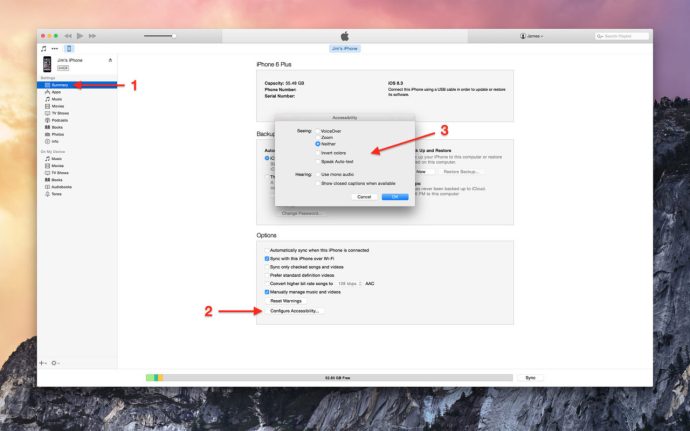Viewport: 690px width, 431px height.
Task: Open the 128 kbps bit rate dropdown
Action: (x=349, y=284)
